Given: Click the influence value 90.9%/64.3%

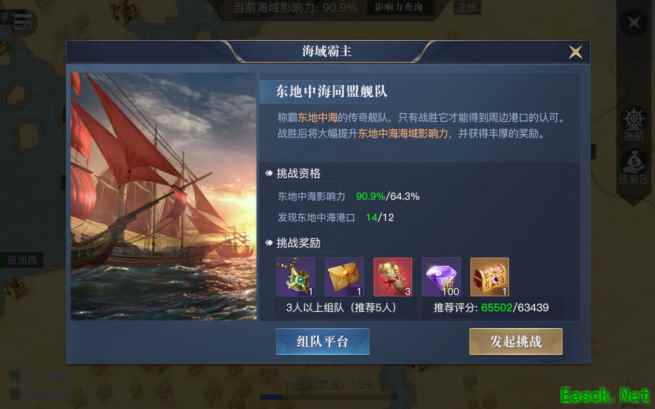Looking at the screenshot, I should (388, 196).
